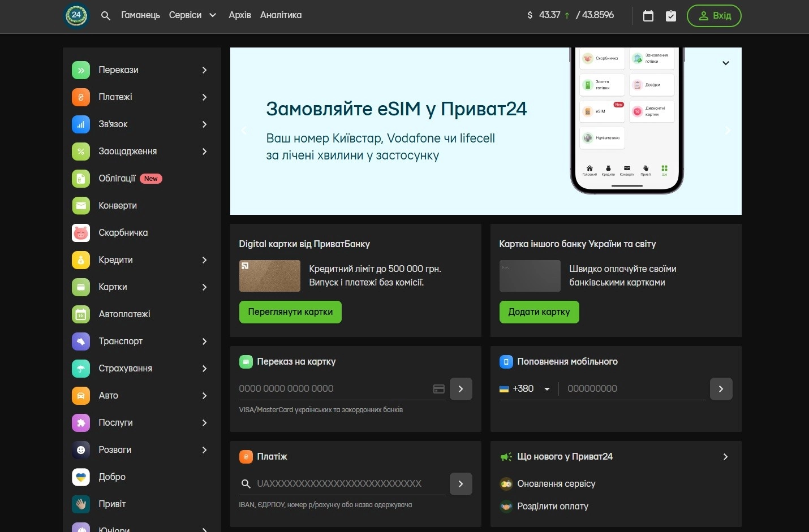Click the Транспорт ticket icon
This screenshot has height=532, width=809.
[x=81, y=341]
